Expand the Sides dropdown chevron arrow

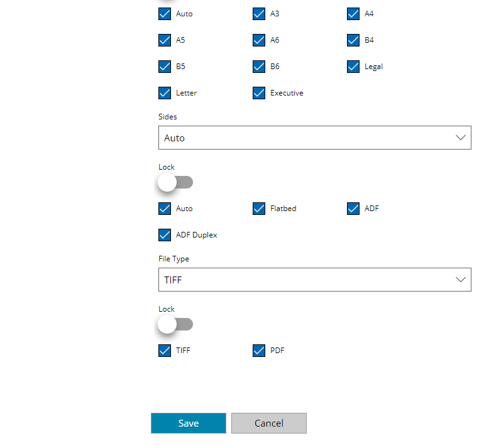461,138
